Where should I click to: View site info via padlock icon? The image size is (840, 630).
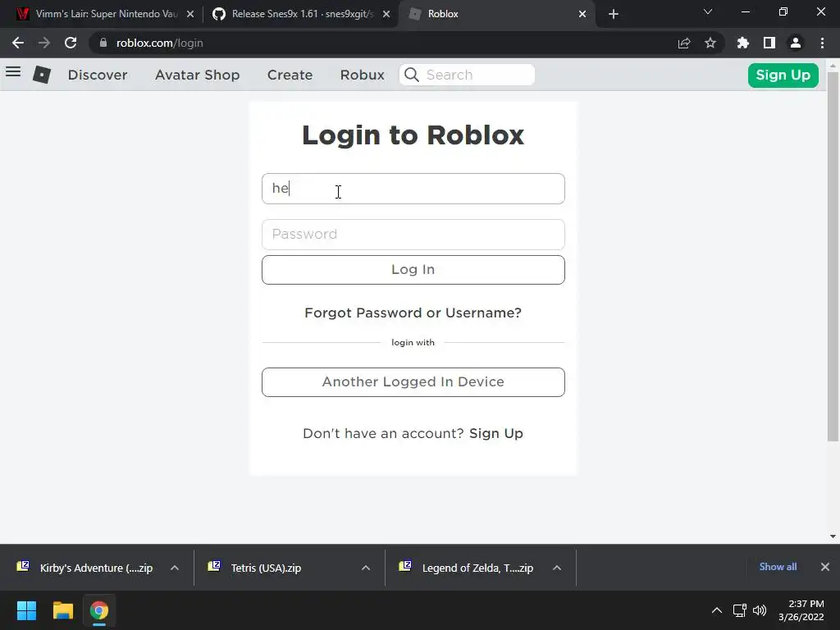(103, 43)
